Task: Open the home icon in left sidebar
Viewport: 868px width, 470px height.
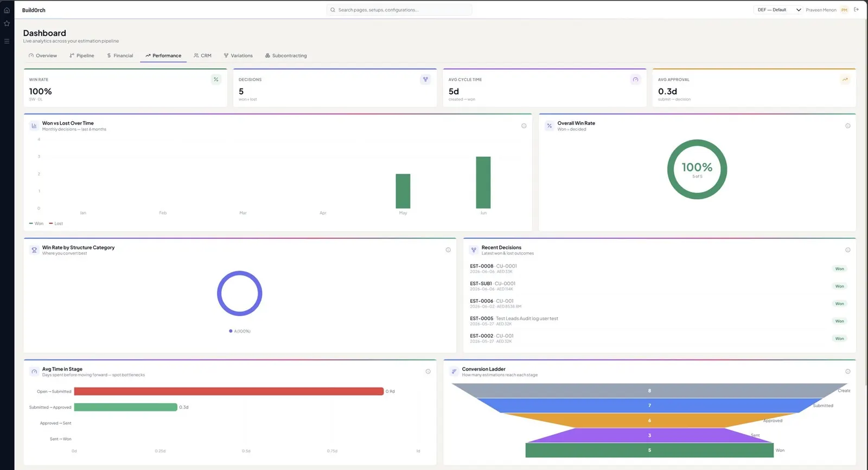Action: click(x=7, y=10)
